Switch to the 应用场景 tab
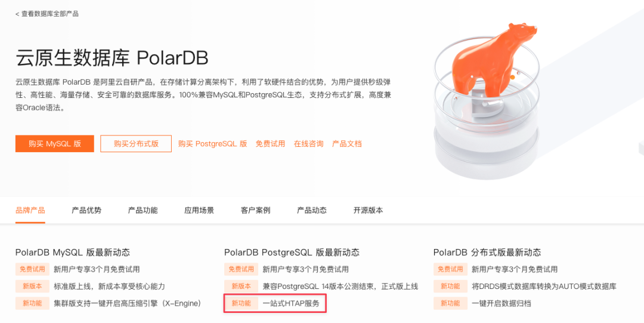 tap(199, 210)
